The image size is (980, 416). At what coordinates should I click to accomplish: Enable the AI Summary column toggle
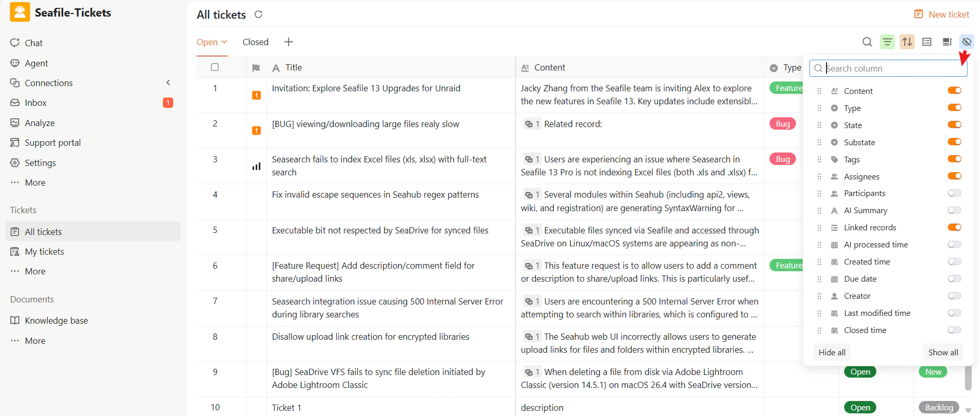pyautogui.click(x=955, y=210)
